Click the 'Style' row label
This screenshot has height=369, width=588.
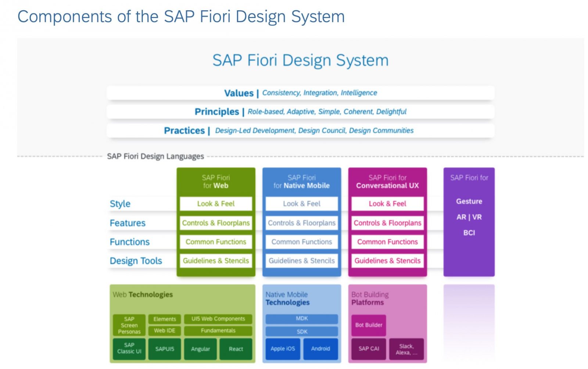point(120,204)
